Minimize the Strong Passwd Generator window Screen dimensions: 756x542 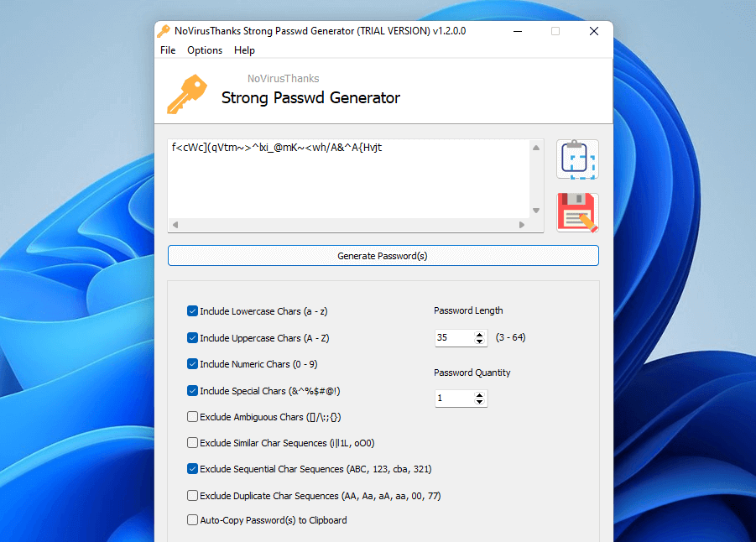[518, 31]
